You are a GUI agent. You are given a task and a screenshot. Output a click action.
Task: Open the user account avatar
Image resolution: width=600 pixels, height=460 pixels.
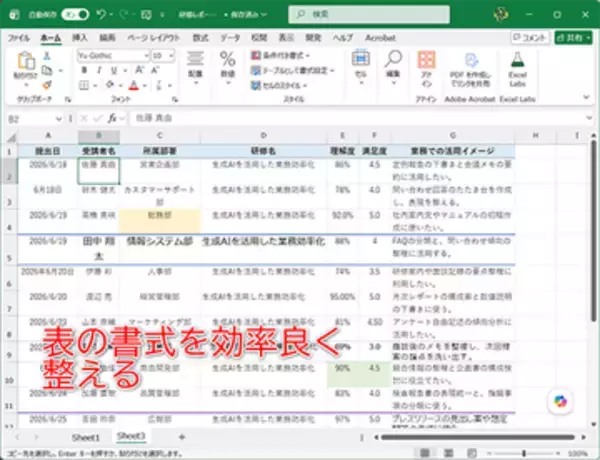[501, 15]
